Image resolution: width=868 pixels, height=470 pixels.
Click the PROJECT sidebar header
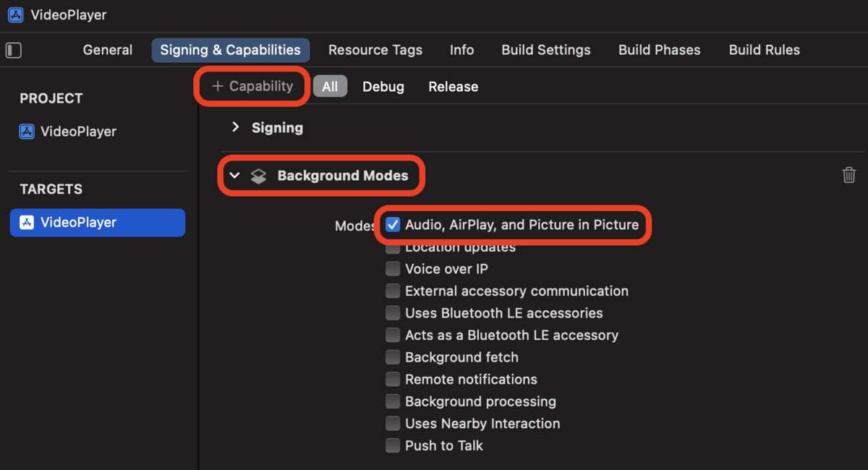click(x=51, y=98)
